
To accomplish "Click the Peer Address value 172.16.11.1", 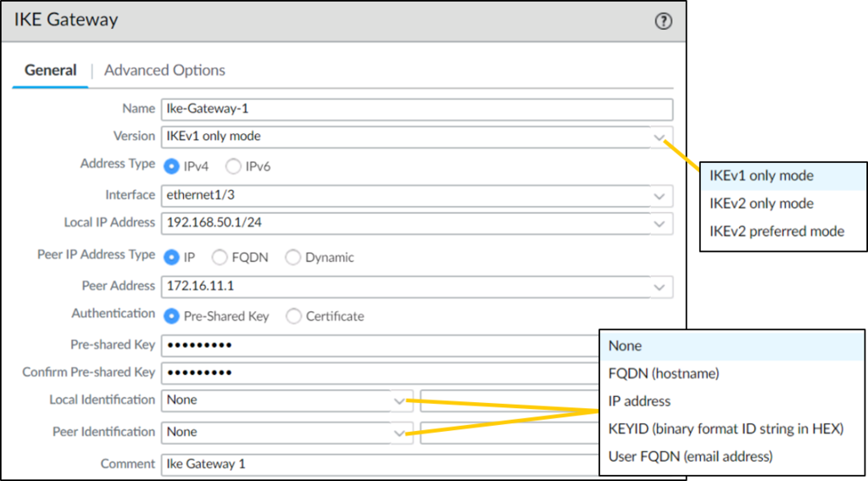I will coord(200,287).
